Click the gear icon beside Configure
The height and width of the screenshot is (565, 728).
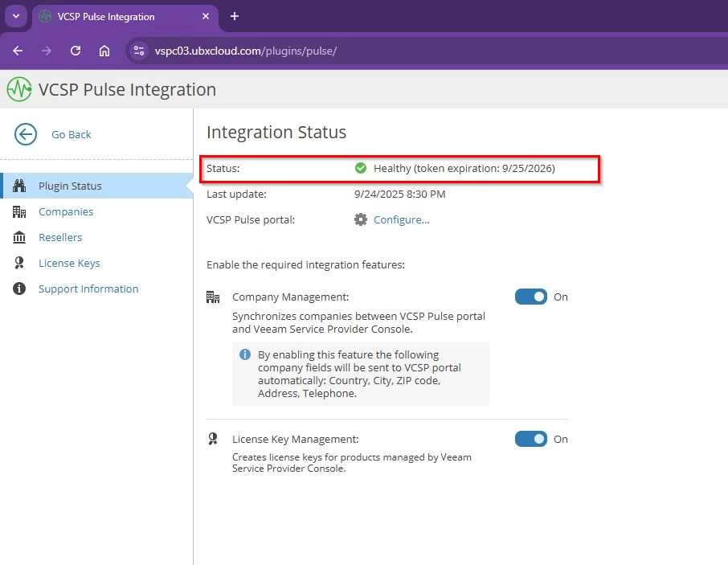[x=361, y=219]
